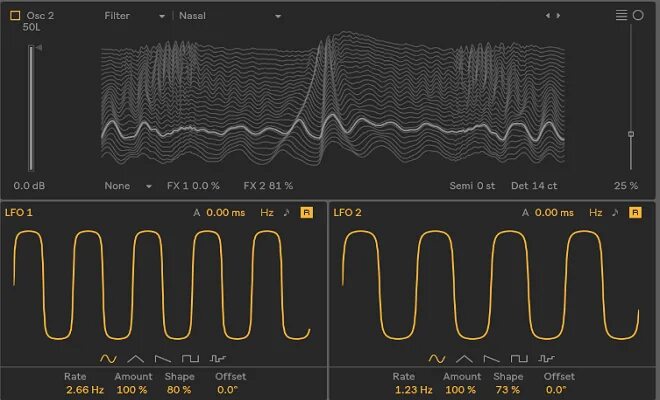The width and height of the screenshot is (660, 400).
Task: Click LFO 2 Shape value 73 %
Action: [x=508, y=390]
